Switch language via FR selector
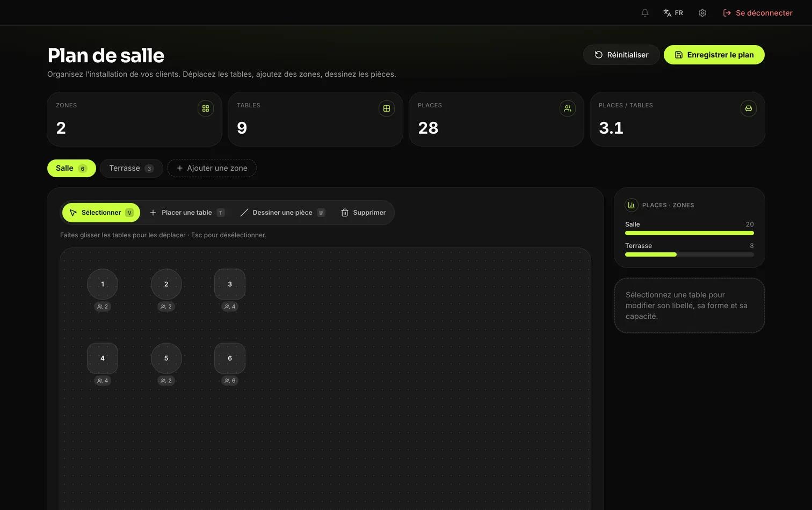 coord(673,13)
